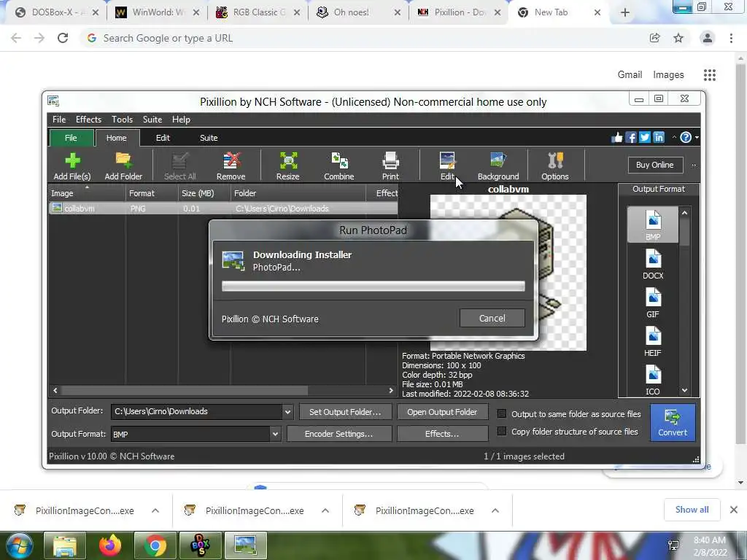Screen dimensions: 747x560
Task: Click the Effects... button
Action: point(442,434)
